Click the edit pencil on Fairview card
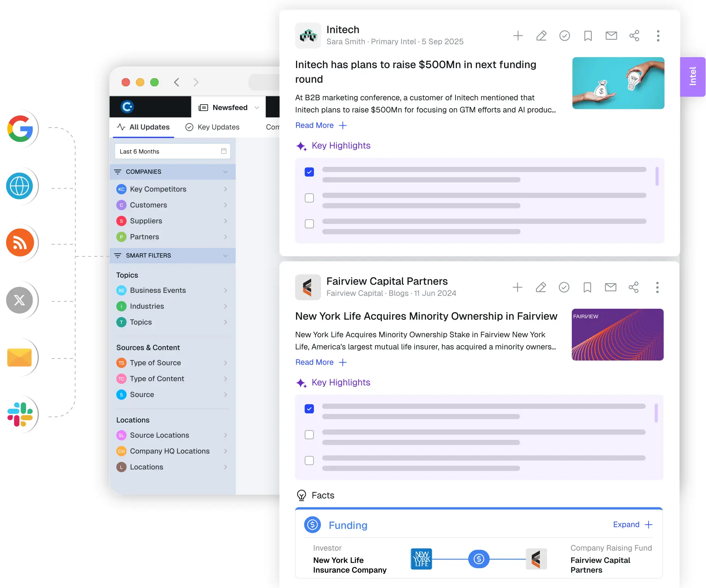Viewport: 706px width, 588px height. [x=541, y=287]
